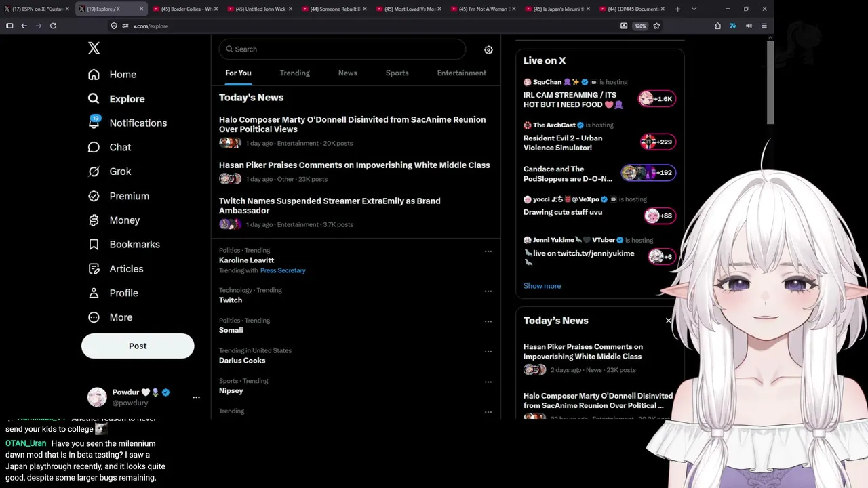The image size is (868, 488).
Task: Open account menu dots beside Powdur
Action: 196,397
